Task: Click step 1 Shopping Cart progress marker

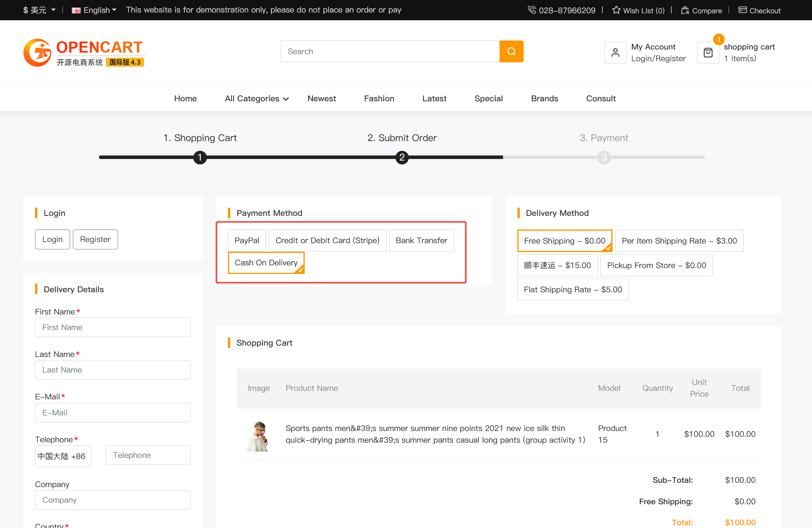Action: (x=200, y=157)
